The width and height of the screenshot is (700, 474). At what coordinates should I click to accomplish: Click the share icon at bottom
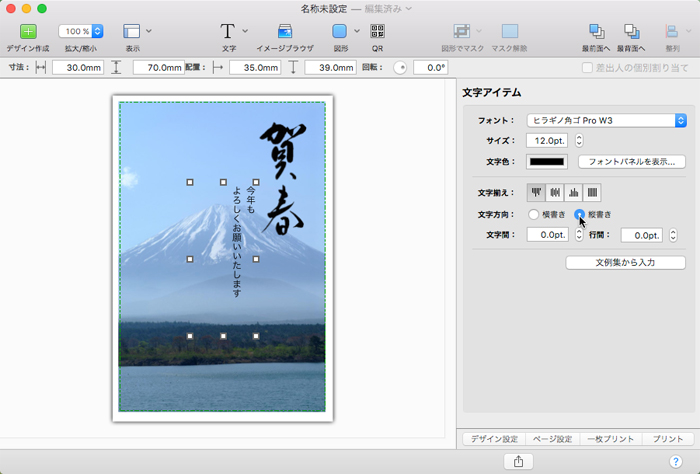[x=518, y=461]
